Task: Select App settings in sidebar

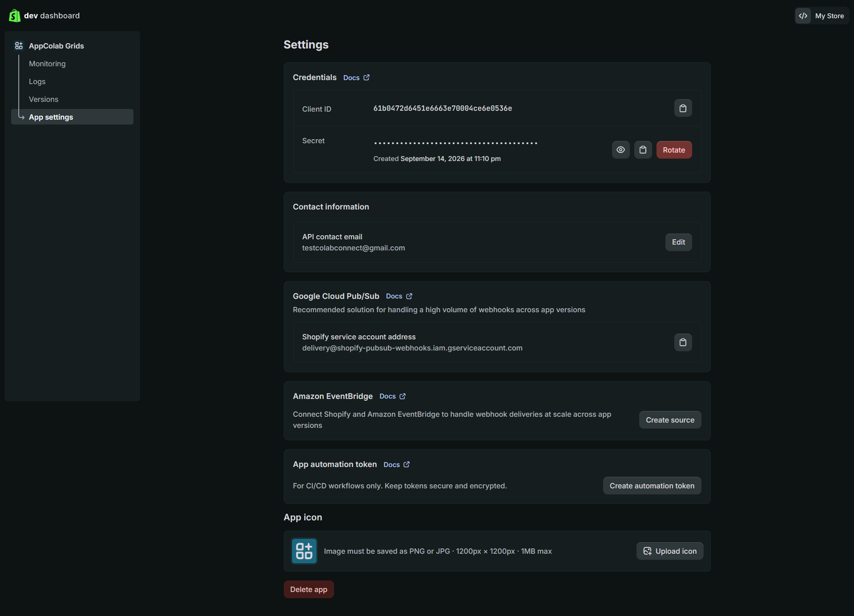Action: click(72, 117)
